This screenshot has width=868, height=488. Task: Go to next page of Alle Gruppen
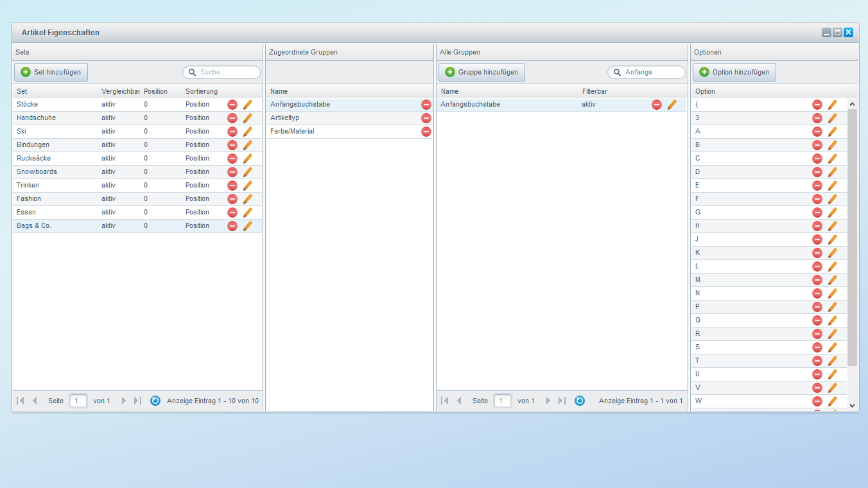pyautogui.click(x=548, y=401)
